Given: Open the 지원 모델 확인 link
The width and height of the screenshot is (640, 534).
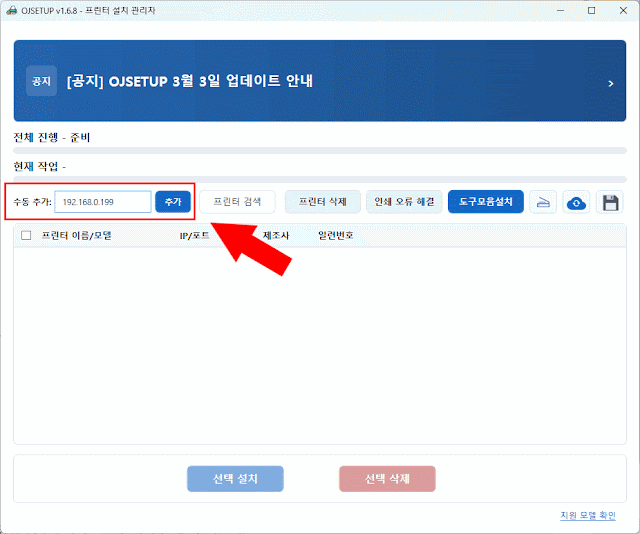Looking at the screenshot, I should tap(588, 516).
